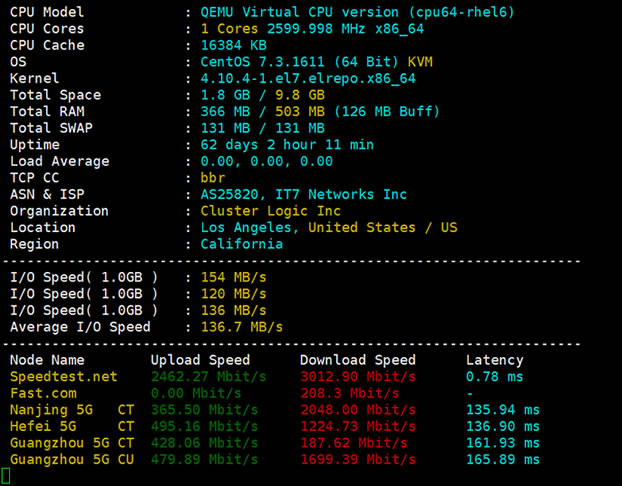Click the Los Angeles location text

[x=246, y=228]
